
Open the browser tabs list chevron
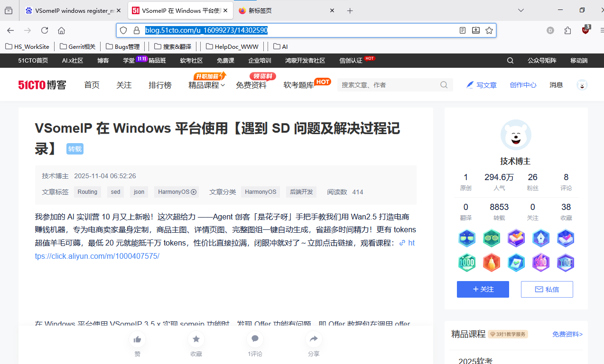coord(521,10)
